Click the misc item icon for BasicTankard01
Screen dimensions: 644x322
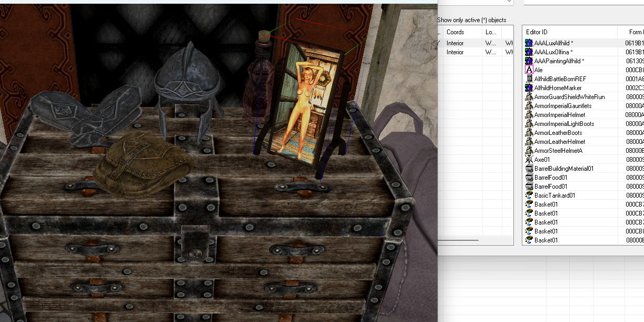coord(529,196)
